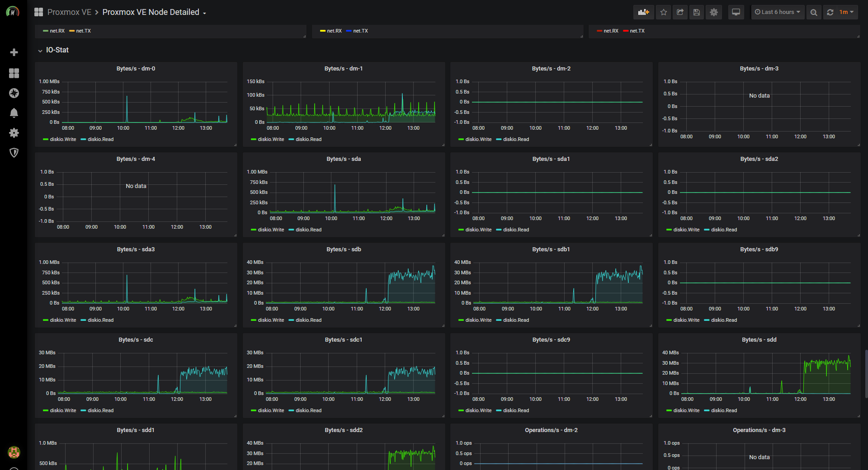Open the Dashboards grid icon in sidebar

click(14, 73)
